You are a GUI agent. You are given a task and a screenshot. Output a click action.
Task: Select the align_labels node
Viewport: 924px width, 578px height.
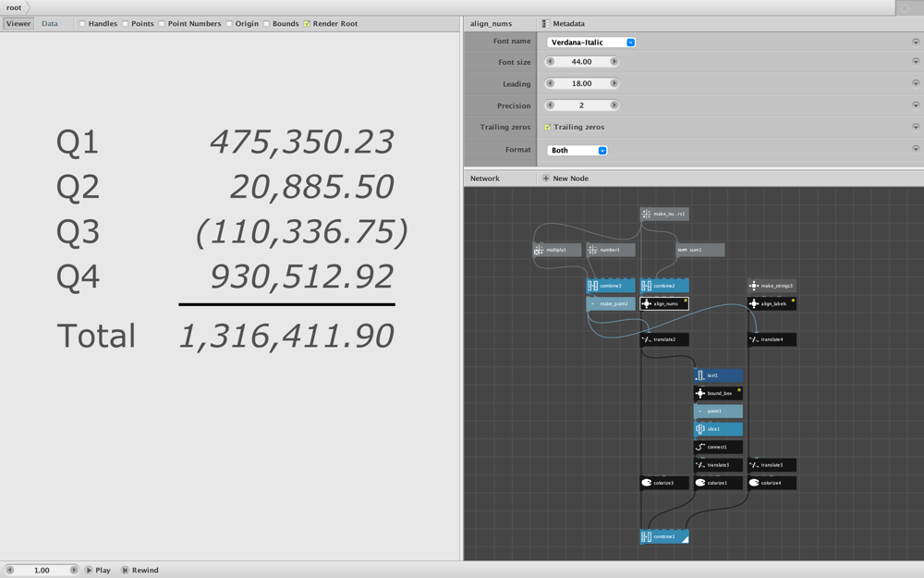772,303
